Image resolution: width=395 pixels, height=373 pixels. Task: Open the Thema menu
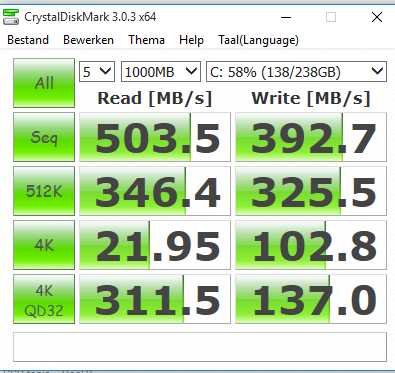click(146, 40)
